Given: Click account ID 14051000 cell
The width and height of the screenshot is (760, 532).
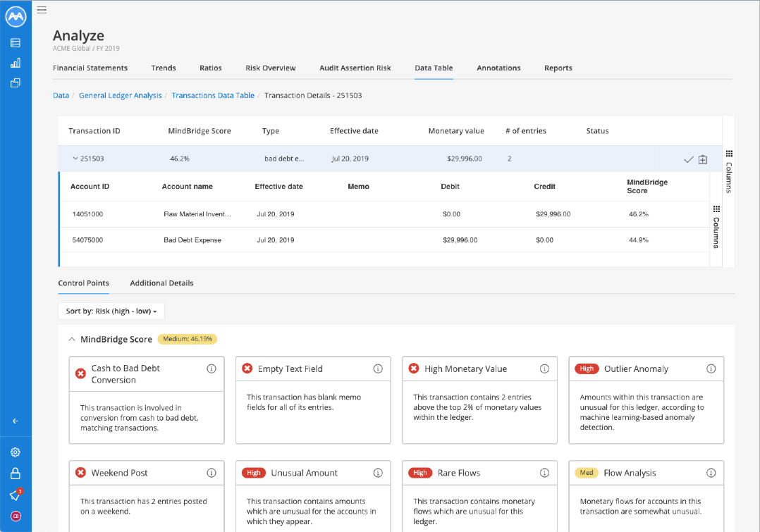Looking at the screenshot, I should [87, 214].
